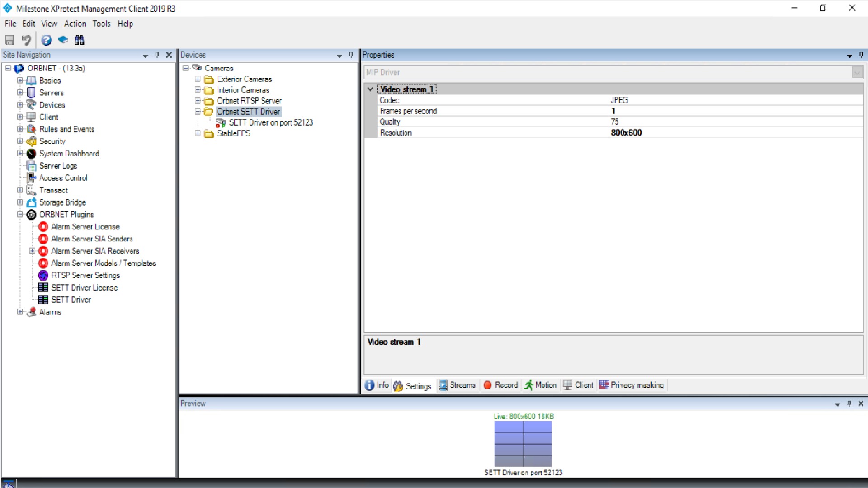
Task: Pin the Site Navigation panel
Action: (157, 55)
